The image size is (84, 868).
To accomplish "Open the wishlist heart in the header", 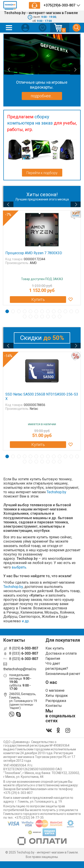I will tap(42, 28).
